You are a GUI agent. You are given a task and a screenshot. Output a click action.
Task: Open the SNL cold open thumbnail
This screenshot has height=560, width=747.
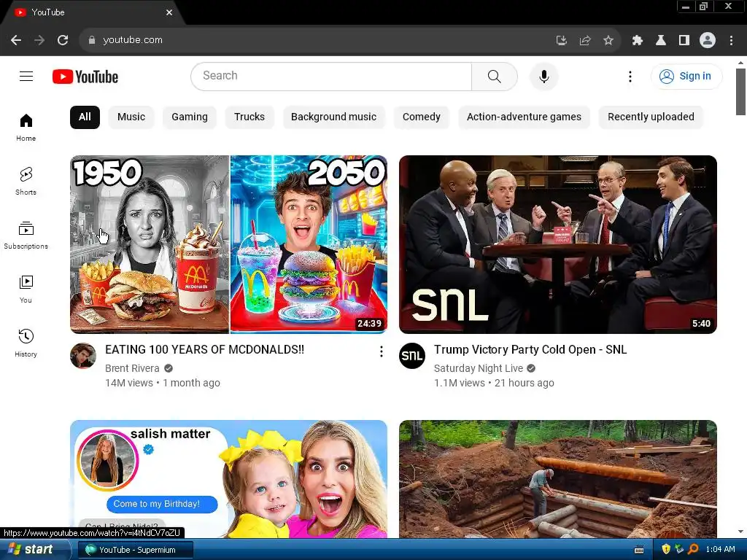pos(558,244)
